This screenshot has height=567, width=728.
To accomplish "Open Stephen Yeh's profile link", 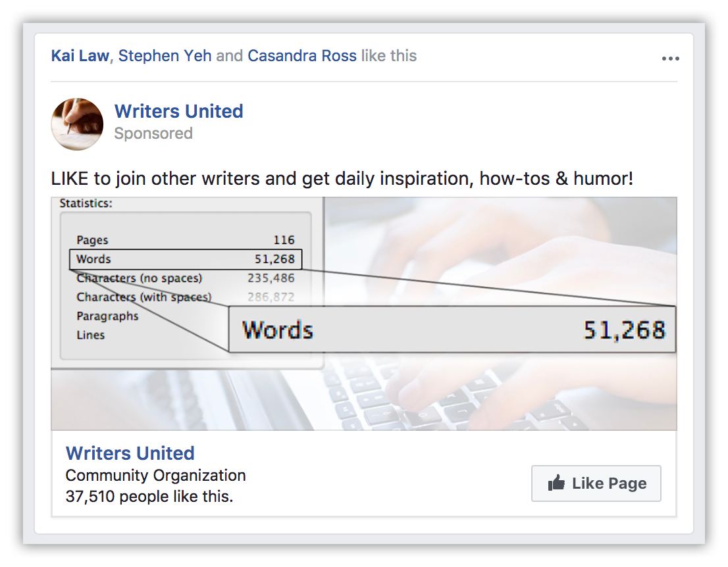I will click(x=165, y=56).
